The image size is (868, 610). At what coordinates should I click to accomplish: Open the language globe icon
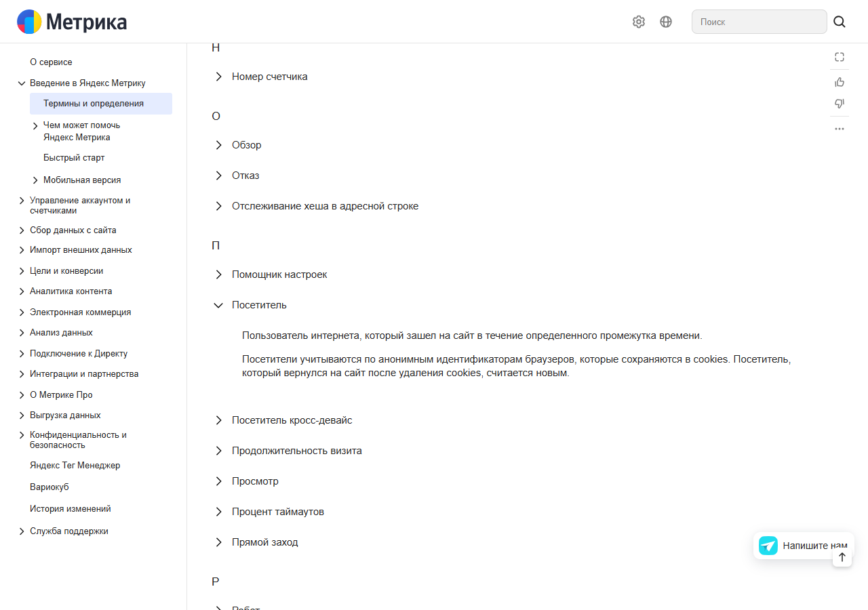pos(666,22)
